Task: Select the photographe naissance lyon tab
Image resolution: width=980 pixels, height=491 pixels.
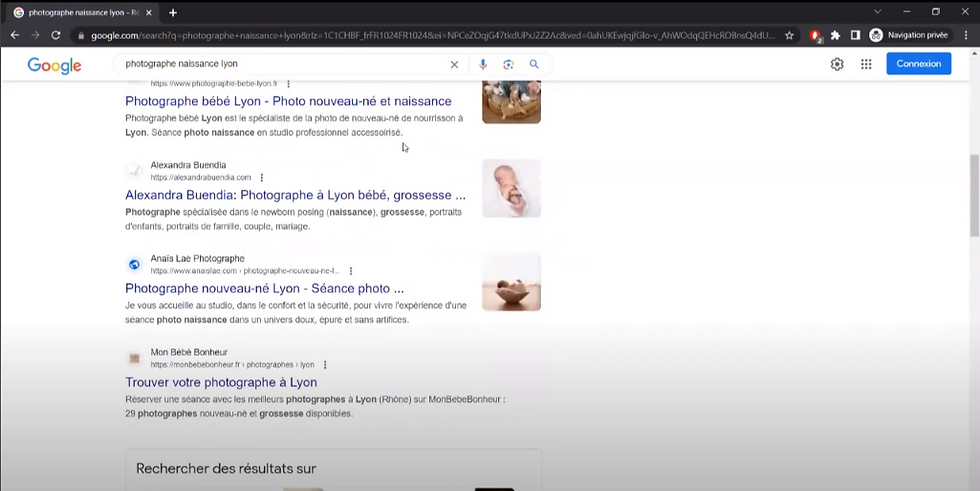Action: [83, 12]
